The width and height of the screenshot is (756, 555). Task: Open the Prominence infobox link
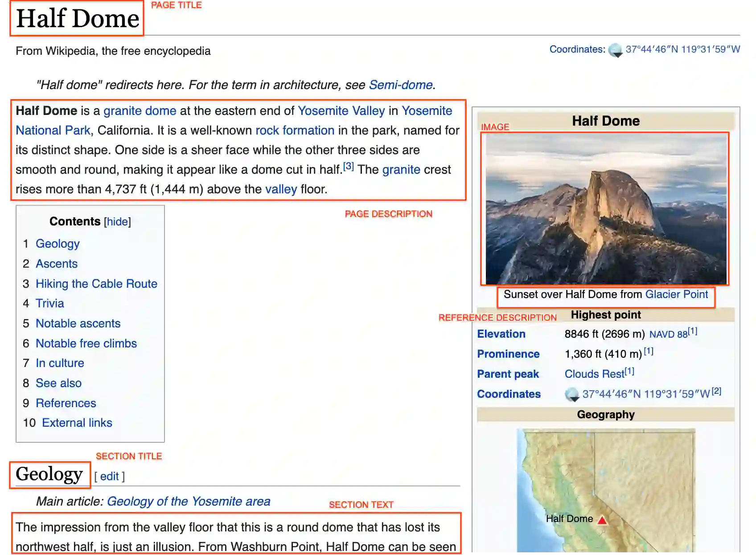tap(508, 354)
